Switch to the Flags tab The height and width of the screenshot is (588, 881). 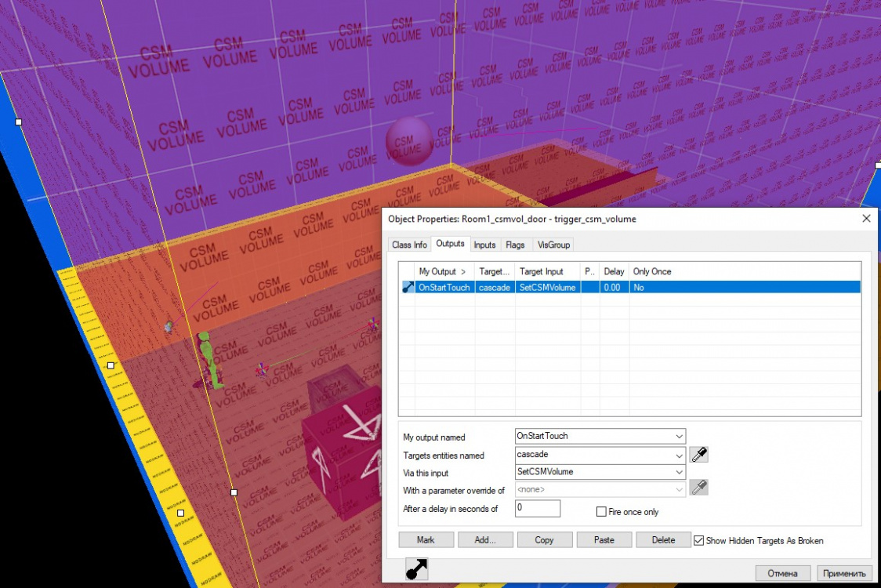tap(515, 245)
